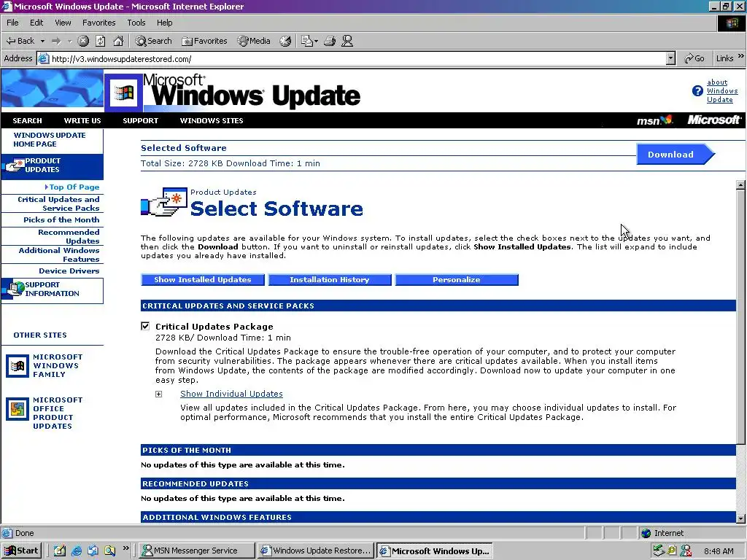The image size is (747, 560).
Task: Open the Edit menu
Action: 36,23
